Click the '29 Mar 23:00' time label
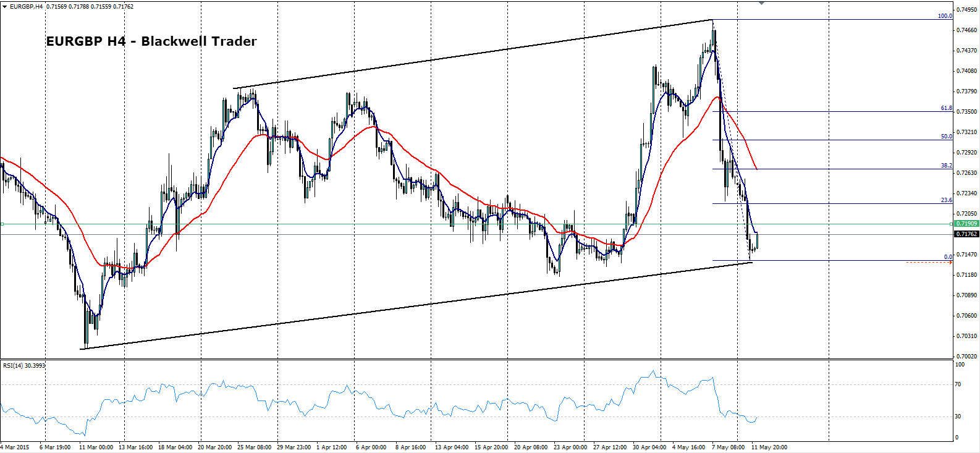The image size is (980, 453). [x=294, y=447]
